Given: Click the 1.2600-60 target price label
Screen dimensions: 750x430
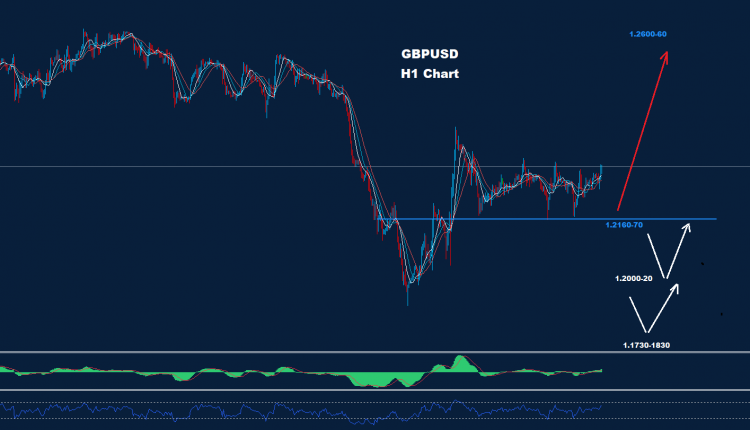Looking at the screenshot, I should (648, 35).
